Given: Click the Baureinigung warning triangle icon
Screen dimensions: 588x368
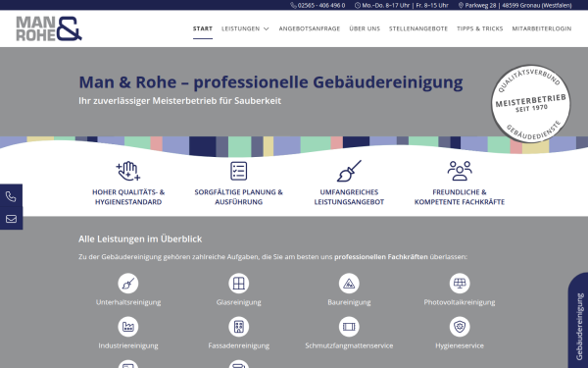Looking at the screenshot, I should click(349, 284).
